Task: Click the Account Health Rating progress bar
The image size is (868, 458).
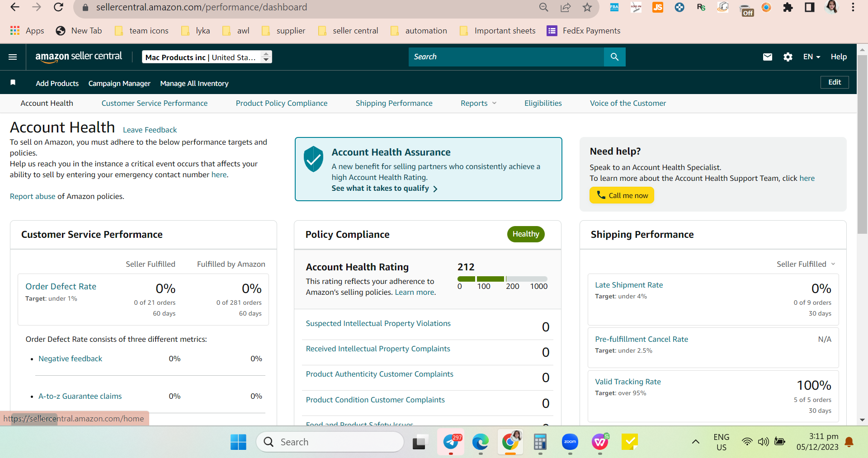Action: click(502, 279)
